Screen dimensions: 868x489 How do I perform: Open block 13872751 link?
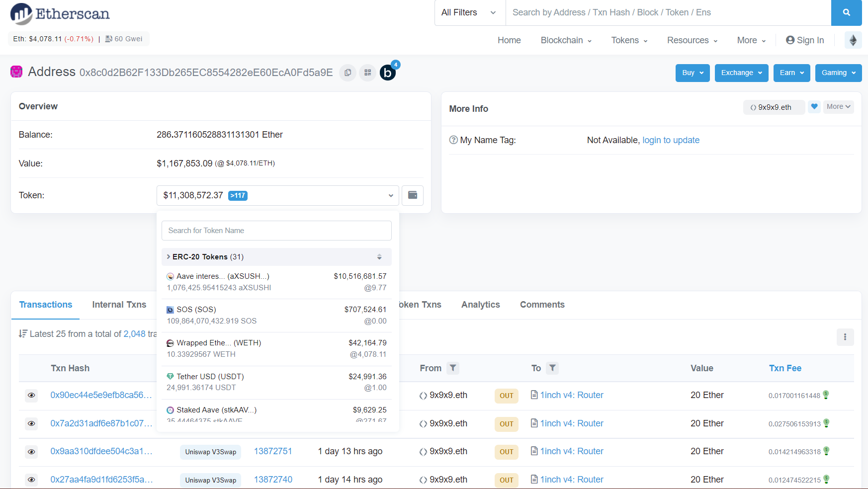tap(273, 451)
